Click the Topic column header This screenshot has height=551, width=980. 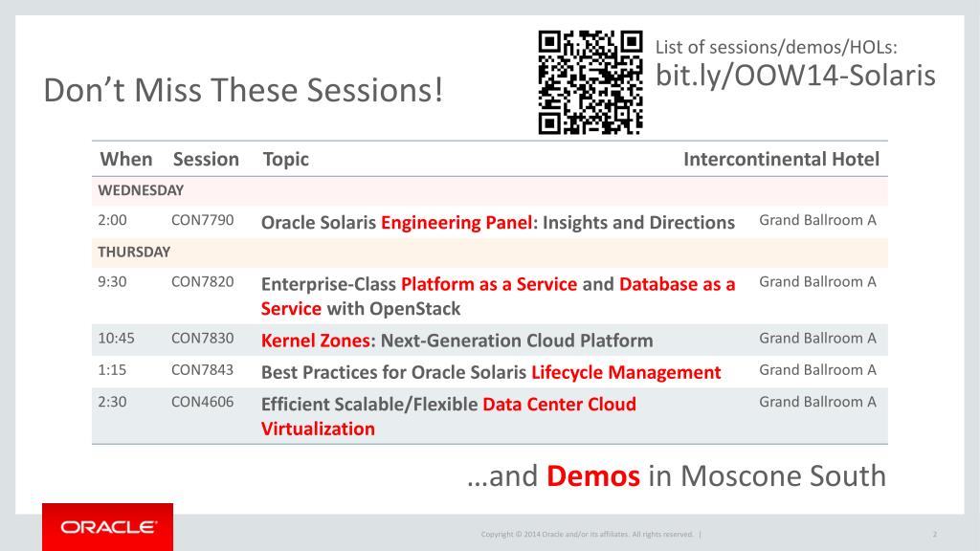click(285, 160)
